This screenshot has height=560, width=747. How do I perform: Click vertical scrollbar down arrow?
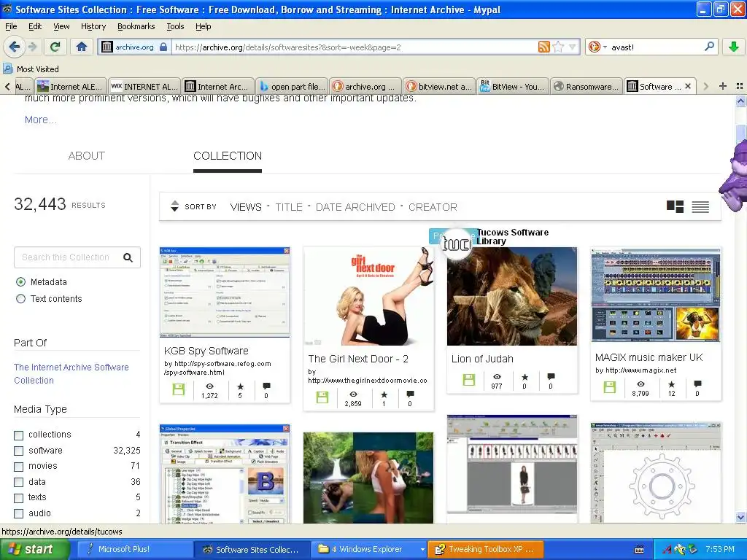(x=740, y=517)
